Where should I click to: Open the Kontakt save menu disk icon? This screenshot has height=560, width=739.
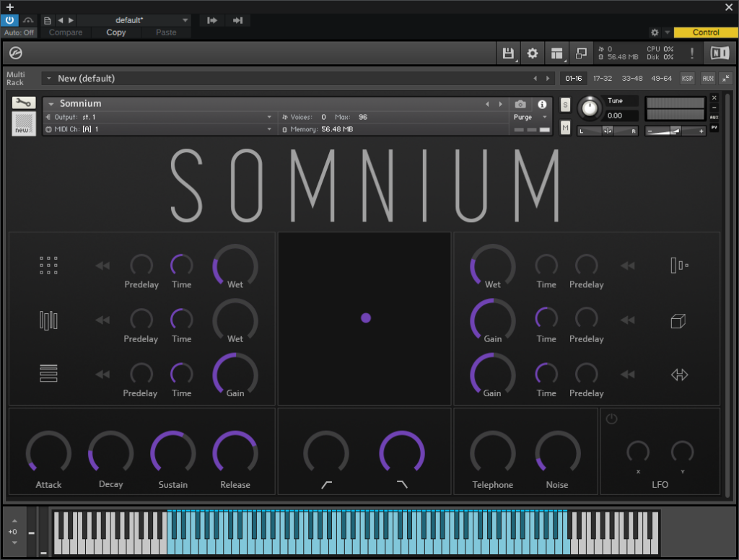pos(508,53)
